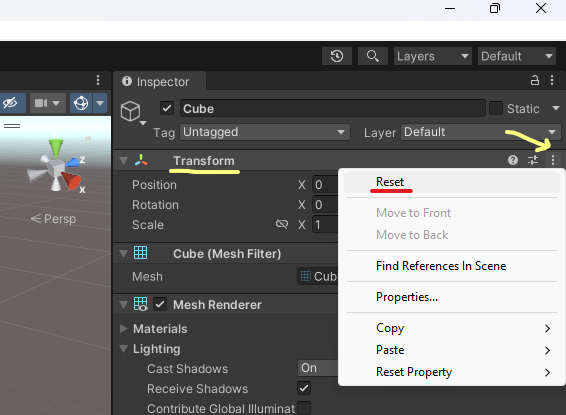Image resolution: width=566 pixels, height=415 pixels.
Task: Open the Reset Property submenu
Action: coord(452,372)
